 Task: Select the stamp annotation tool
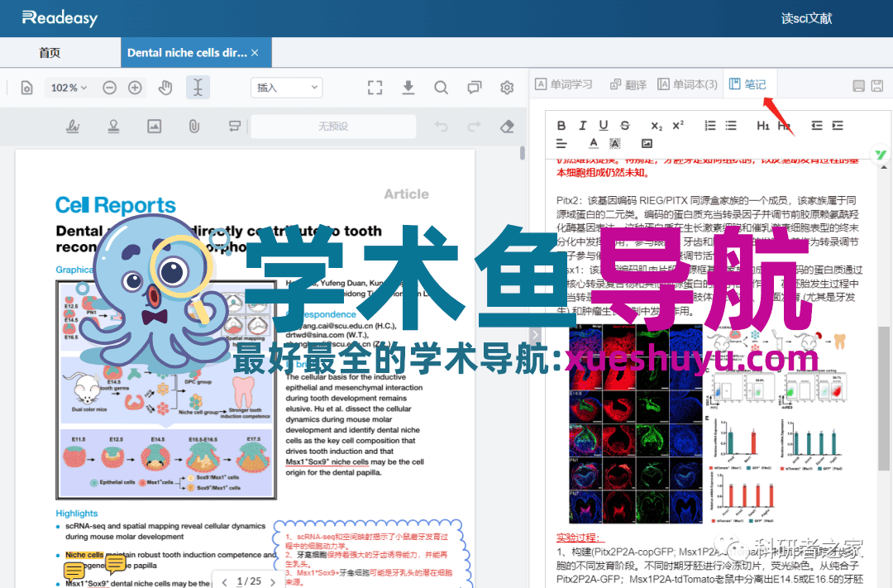pyautogui.click(x=114, y=125)
